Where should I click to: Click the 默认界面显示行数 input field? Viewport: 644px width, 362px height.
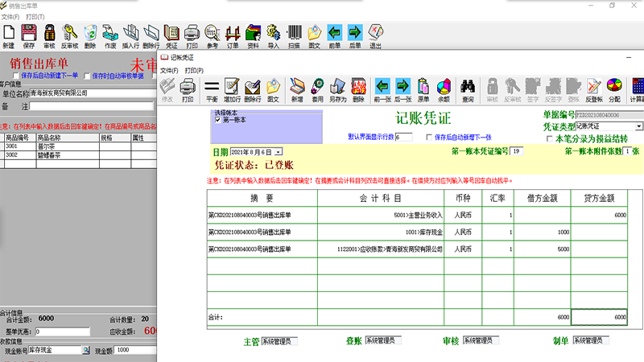pyautogui.click(x=404, y=138)
